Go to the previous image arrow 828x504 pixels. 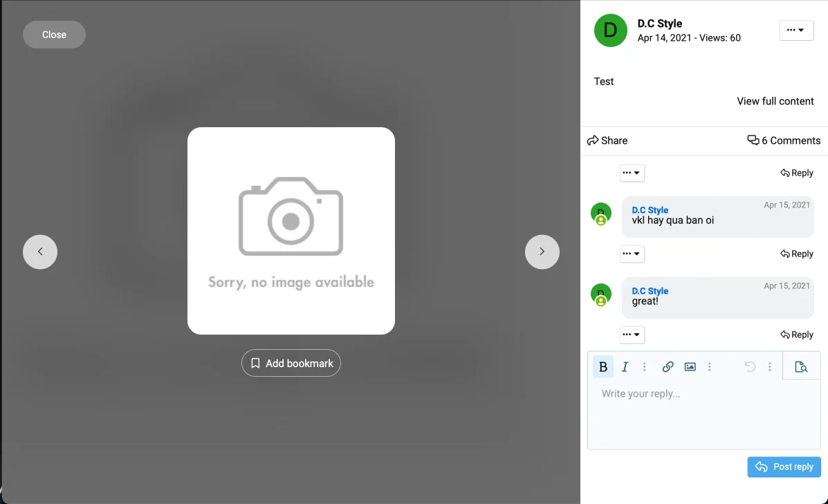tap(40, 252)
